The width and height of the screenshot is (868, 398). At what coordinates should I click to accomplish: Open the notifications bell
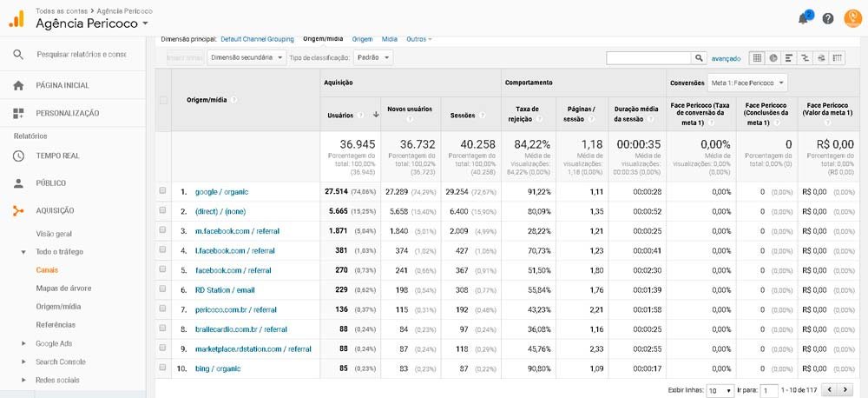click(x=803, y=19)
